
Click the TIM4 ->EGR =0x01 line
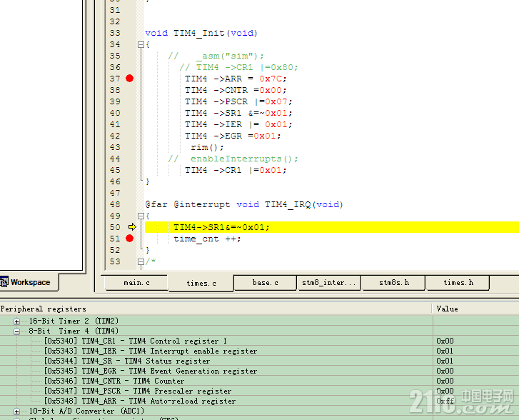(233, 136)
